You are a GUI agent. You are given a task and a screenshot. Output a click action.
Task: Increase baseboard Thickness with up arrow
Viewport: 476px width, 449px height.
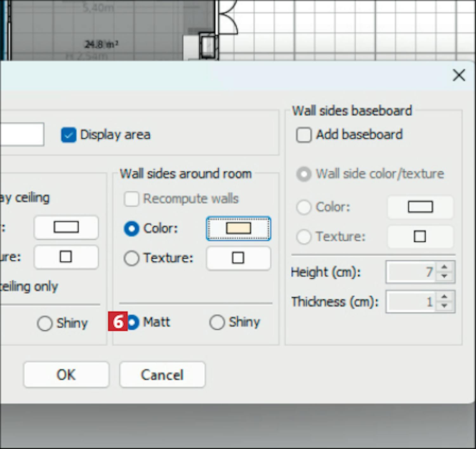[x=444, y=297]
